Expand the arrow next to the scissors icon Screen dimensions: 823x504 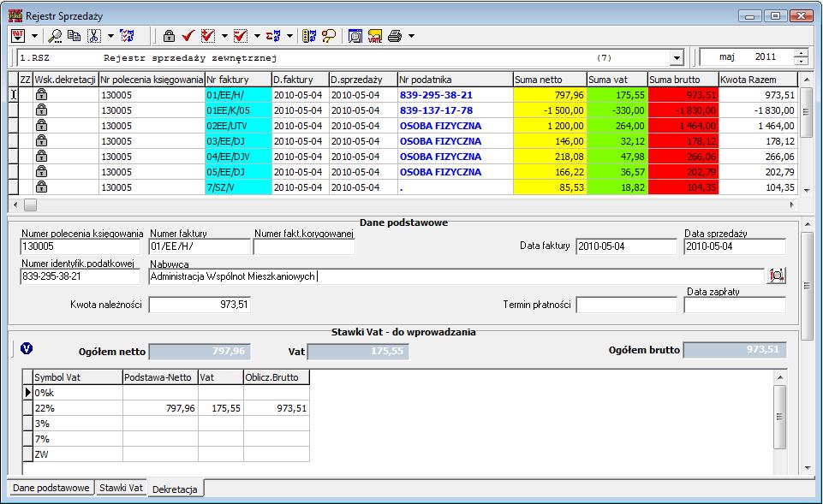tap(110, 36)
